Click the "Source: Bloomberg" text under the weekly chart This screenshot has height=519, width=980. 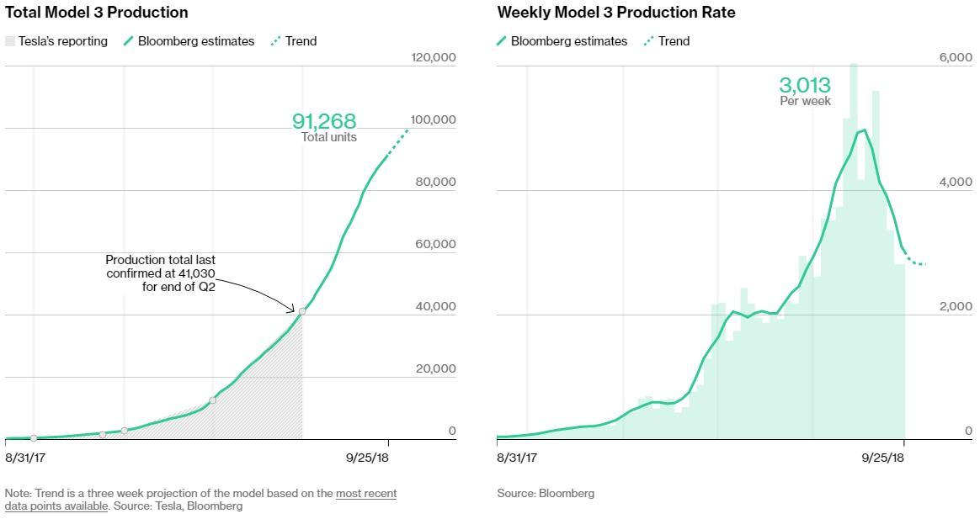click(546, 494)
